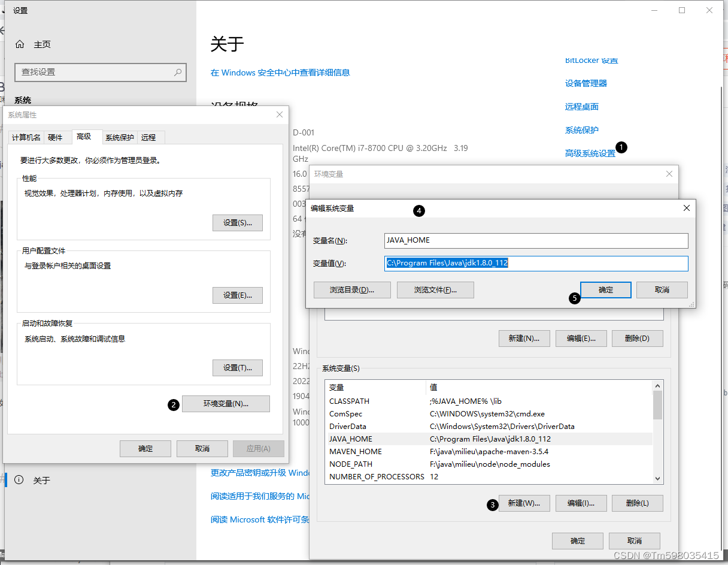This screenshot has height=565, width=728.
Task: Click user variables 新建(N)... button
Action: 524,339
